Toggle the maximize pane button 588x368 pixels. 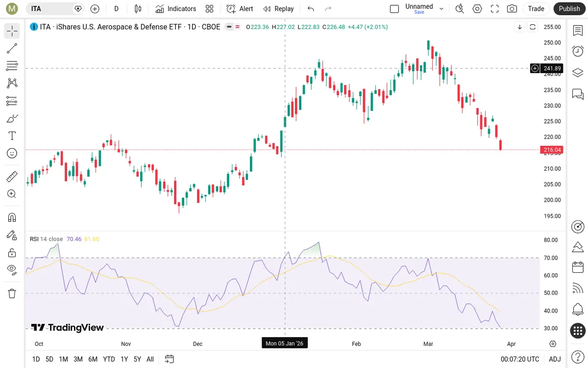(533, 27)
